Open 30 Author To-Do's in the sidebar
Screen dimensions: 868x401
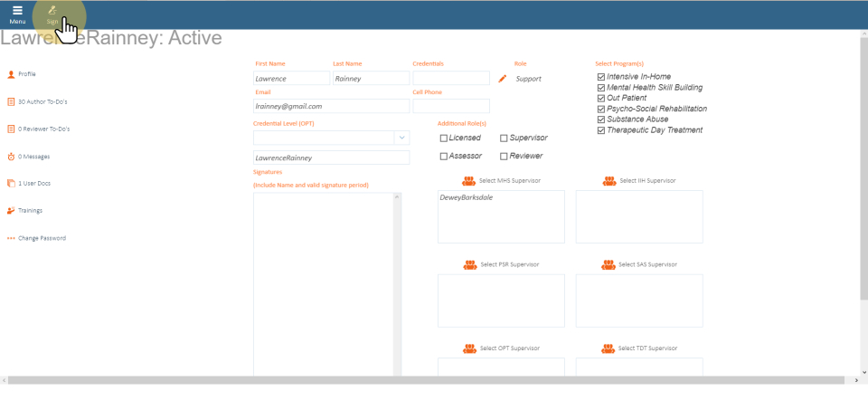click(x=44, y=101)
